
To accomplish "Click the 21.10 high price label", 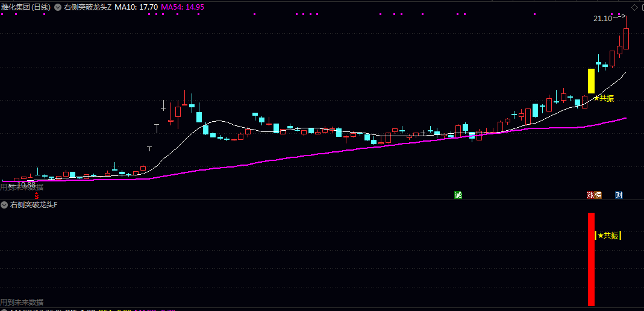I will (x=602, y=19).
